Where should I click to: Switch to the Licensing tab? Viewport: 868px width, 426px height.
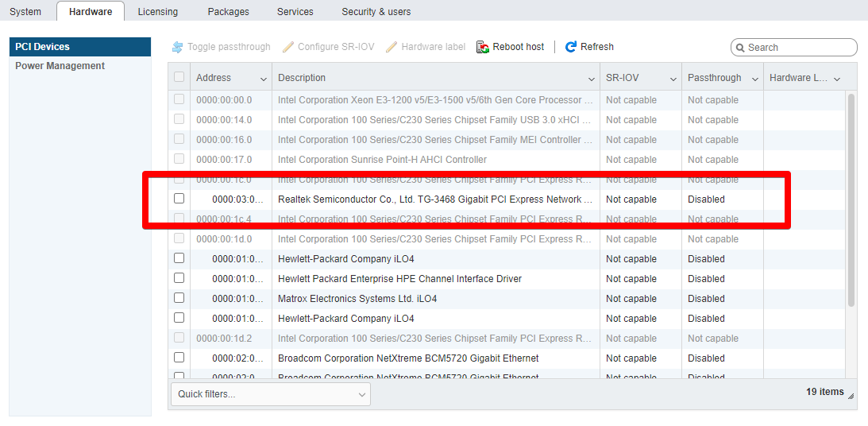(157, 12)
